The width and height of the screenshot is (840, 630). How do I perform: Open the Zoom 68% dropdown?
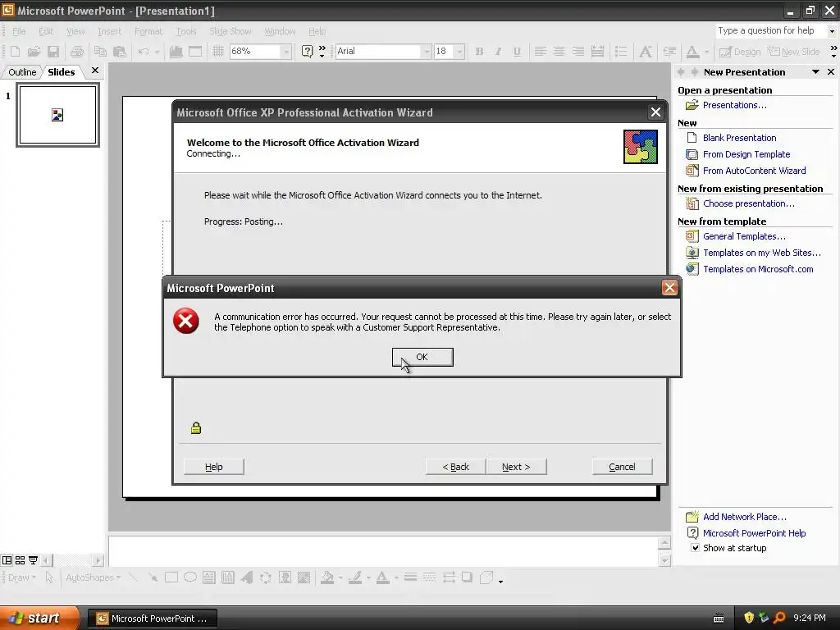click(x=286, y=52)
